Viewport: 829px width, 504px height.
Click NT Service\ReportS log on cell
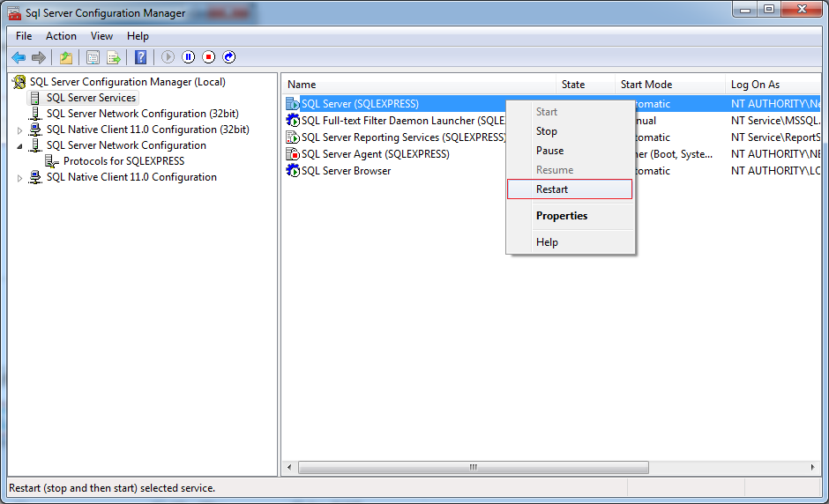775,137
